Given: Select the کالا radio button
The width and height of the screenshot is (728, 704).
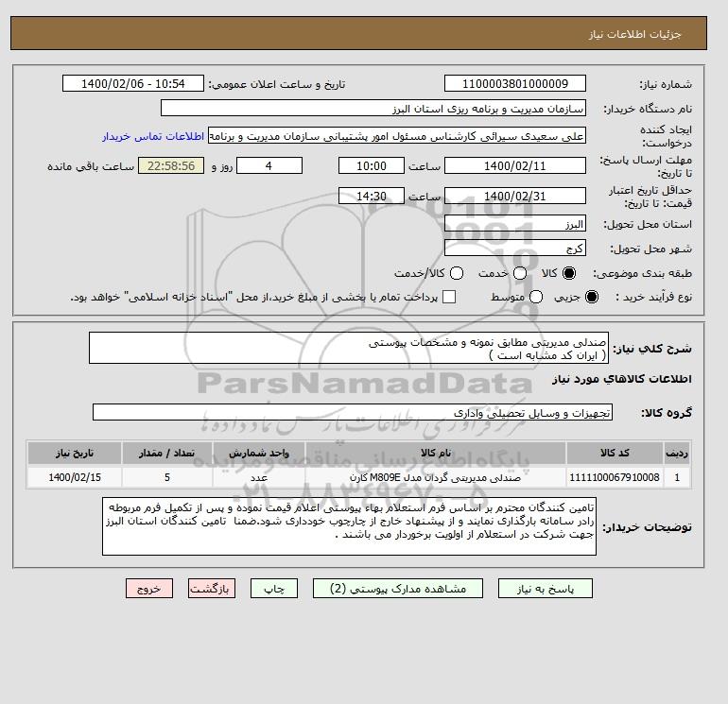Looking at the screenshot, I should tap(569, 273).
